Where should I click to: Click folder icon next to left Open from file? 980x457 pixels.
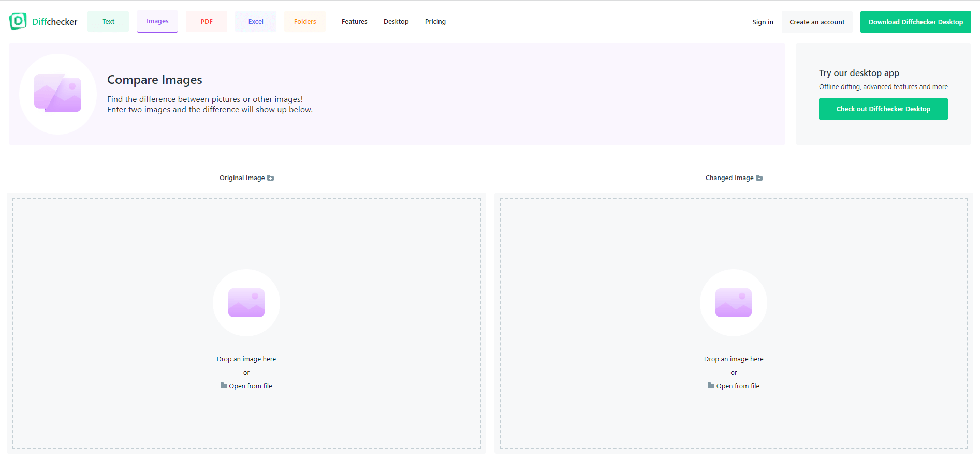224,386
